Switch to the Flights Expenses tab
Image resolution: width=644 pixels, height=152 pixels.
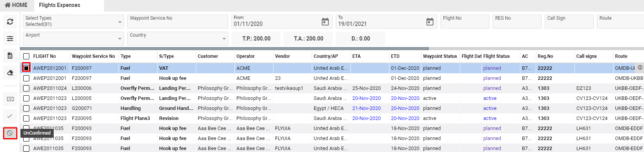[x=59, y=5]
